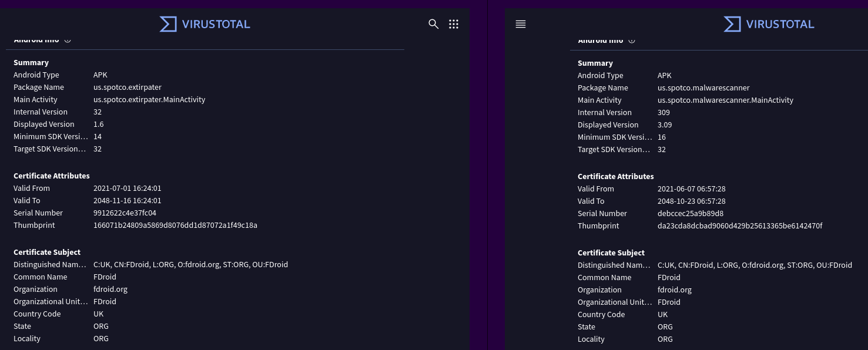The height and width of the screenshot is (350, 868).
Task: Click Android Type value APK in right window
Action: point(665,76)
